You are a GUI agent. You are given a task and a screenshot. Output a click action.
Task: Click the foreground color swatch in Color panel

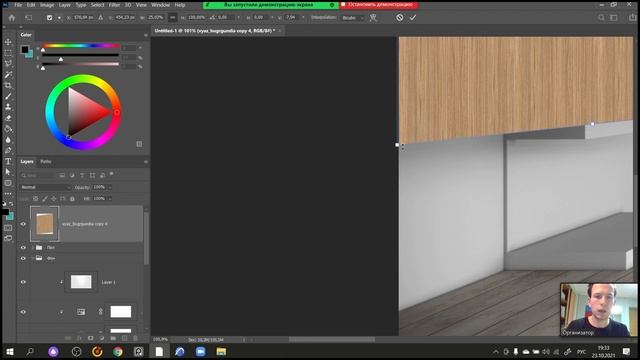[25, 49]
